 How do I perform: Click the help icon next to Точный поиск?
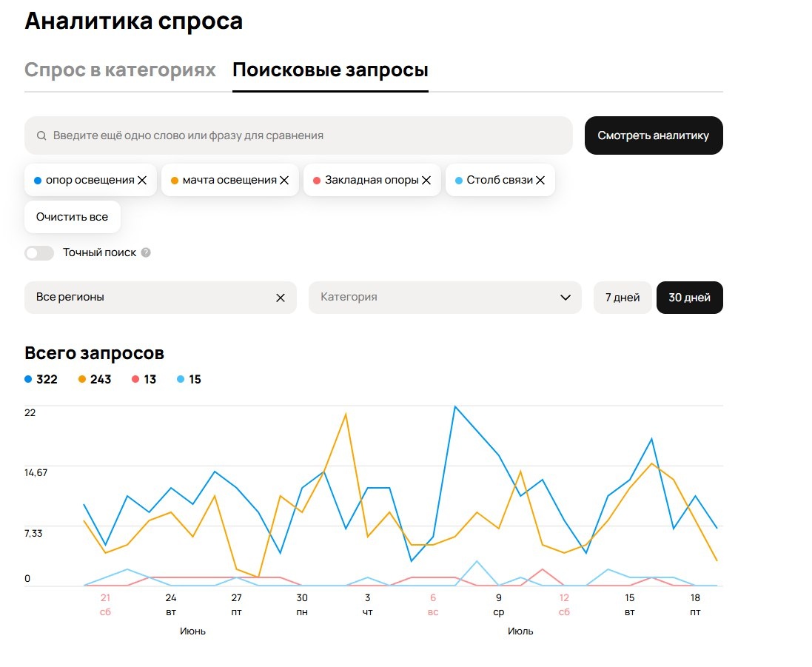147,252
